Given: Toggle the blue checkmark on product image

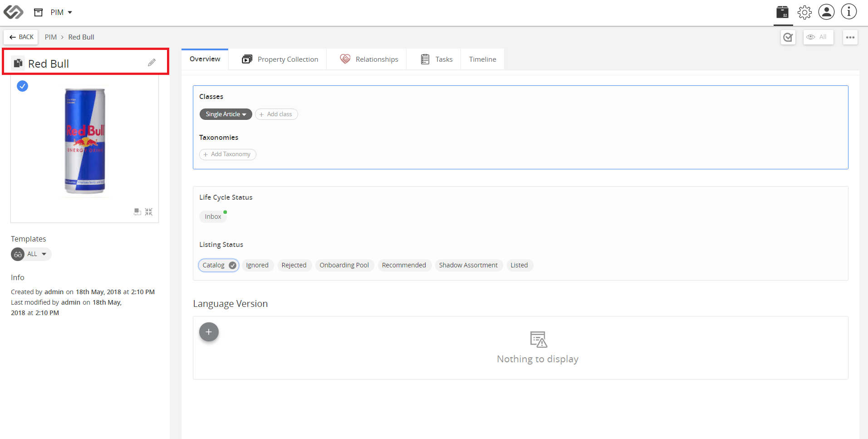Looking at the screenshot, I should 22,86.
